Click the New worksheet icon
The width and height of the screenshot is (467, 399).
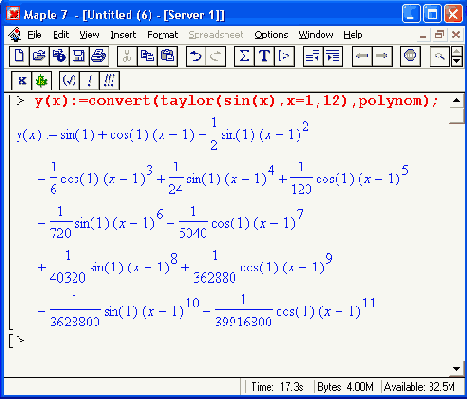(x=19, y=56)
